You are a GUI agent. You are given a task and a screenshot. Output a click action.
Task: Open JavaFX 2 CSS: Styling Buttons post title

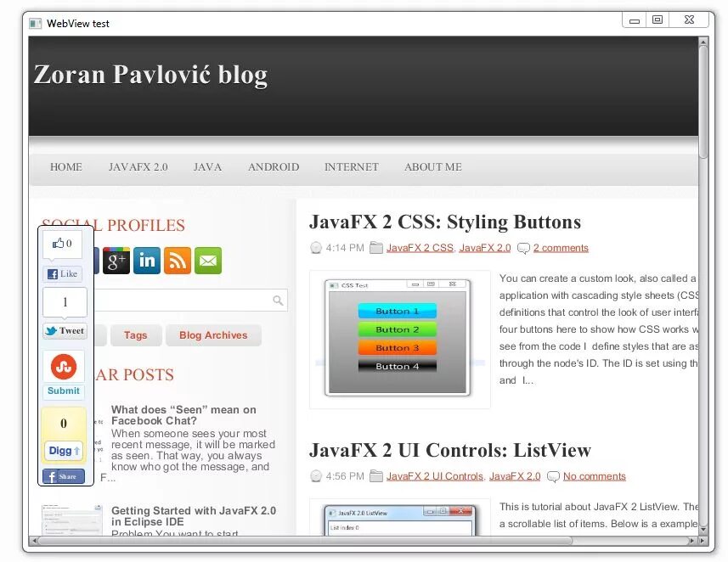click(x=445, y=222)
